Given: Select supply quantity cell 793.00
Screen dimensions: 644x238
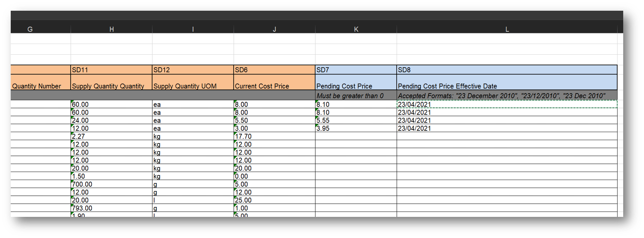Looking at the screenshot, I should tap(111, 208).
